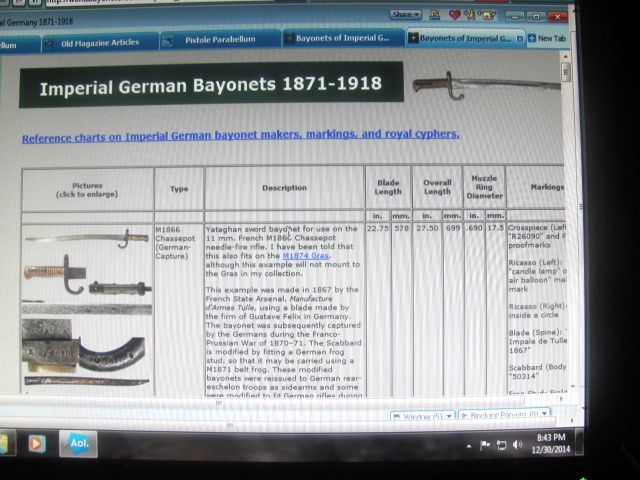The width and height of the screenshot is (640, 480).
Task: Click the Pictures (click to enlarge) header
Action: point(87,190)
